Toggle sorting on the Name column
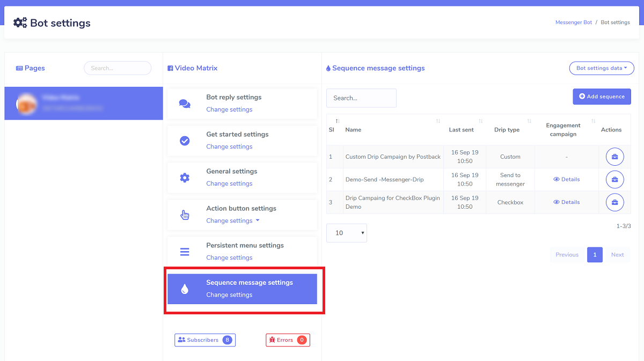The image size is (644, 361). tap(437, 121)
